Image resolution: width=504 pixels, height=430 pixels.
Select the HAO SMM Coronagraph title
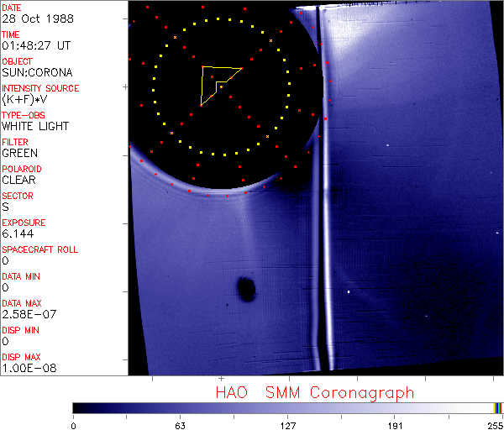point(315,392)
